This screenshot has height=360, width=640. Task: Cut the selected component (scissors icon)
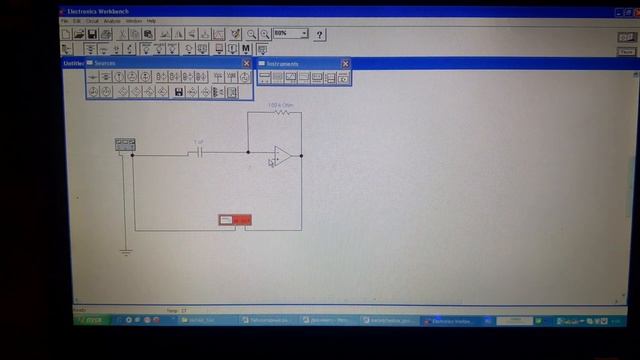tap(122, 34)
